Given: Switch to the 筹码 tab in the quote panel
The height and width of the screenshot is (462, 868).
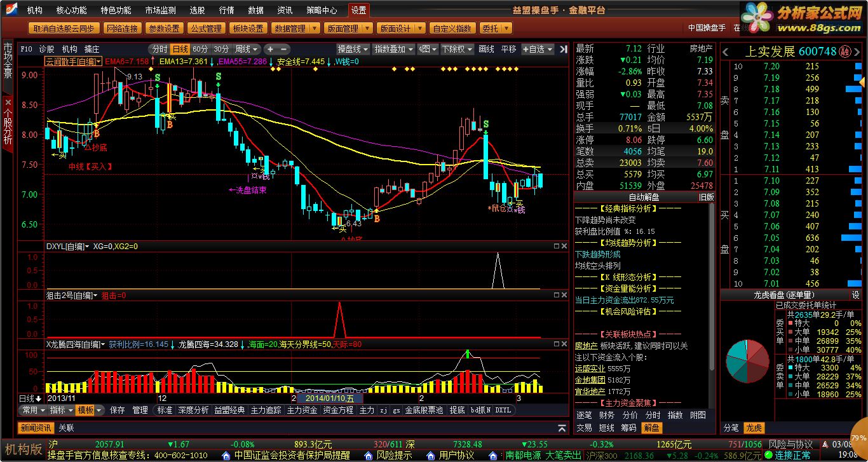Looking at the screenshot, I should pyautogui.click(x=628, y=428).
